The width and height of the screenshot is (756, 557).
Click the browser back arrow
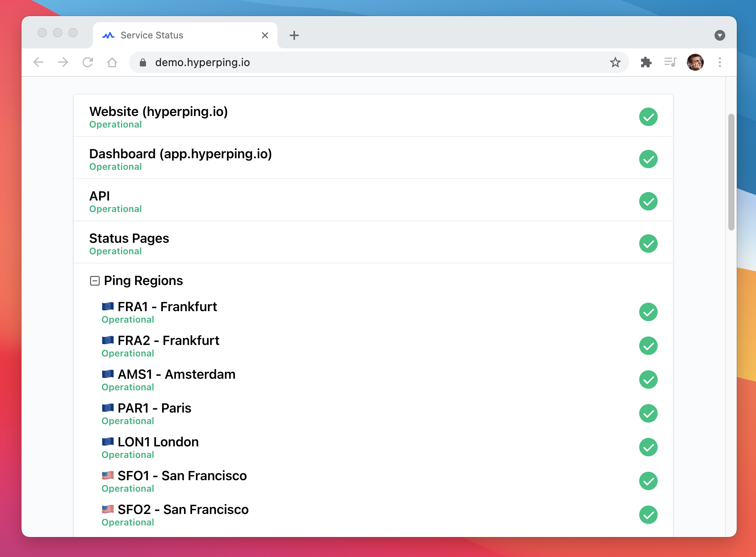38,62
